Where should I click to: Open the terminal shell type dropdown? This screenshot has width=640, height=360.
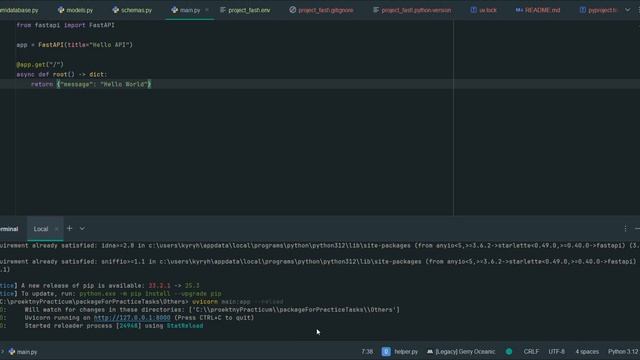click(82, 229)
